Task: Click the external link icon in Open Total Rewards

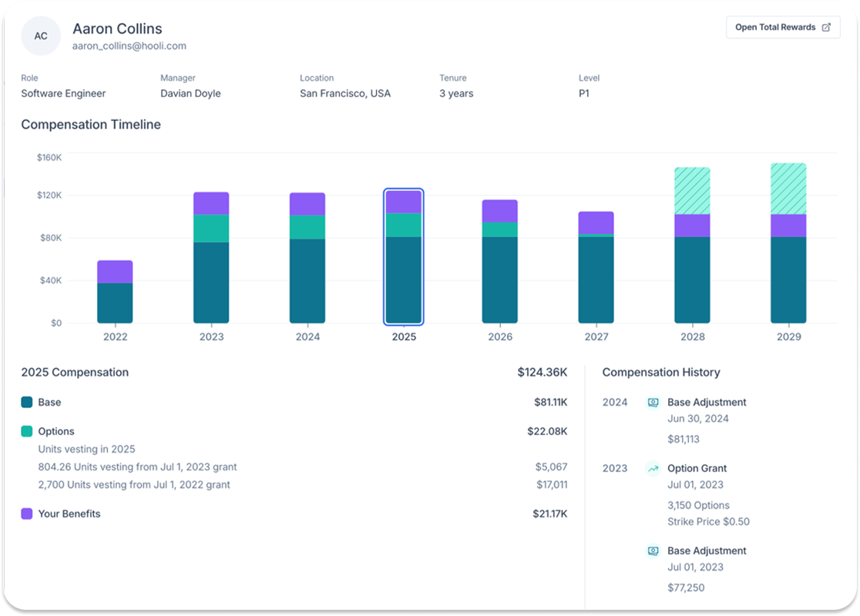Action: pos(826,28)
